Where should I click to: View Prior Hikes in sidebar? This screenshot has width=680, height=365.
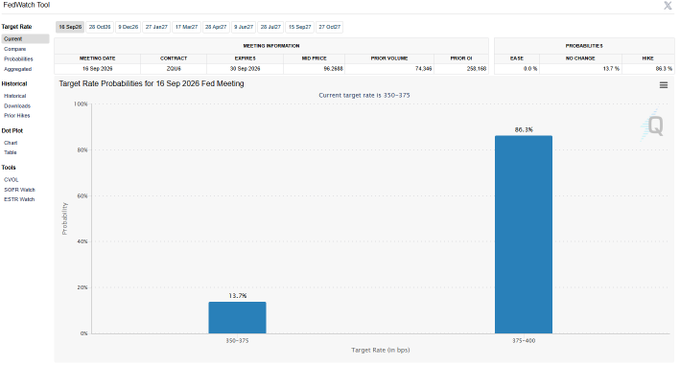[x=17, y=115]
